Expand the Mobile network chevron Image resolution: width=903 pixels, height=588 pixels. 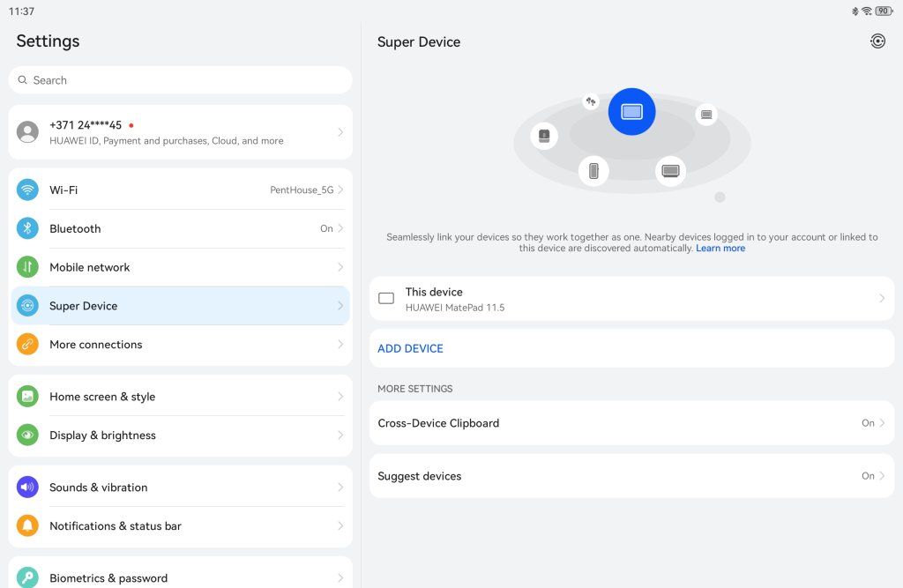(340, 267)
